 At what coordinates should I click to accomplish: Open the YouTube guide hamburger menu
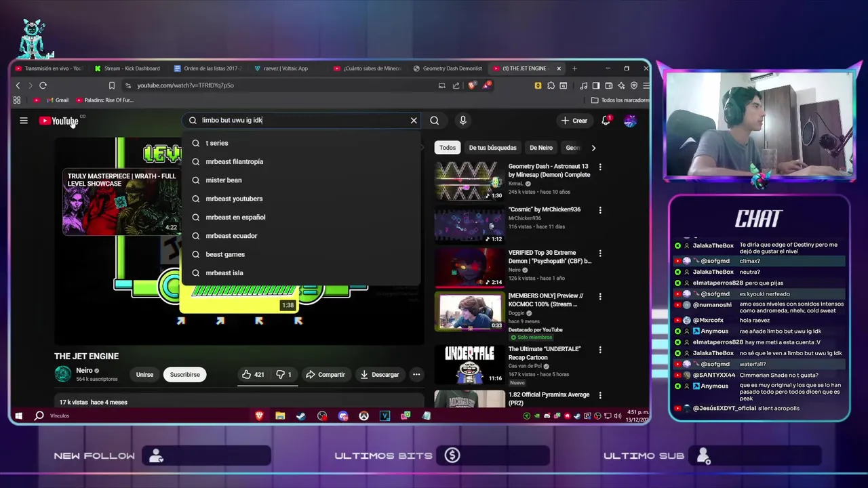tap(24, 121)
